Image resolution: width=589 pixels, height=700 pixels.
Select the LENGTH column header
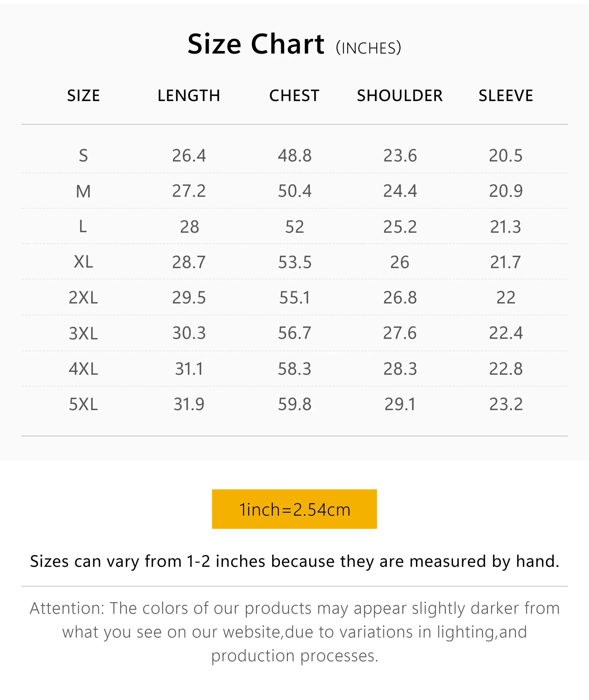pos(189,96)
